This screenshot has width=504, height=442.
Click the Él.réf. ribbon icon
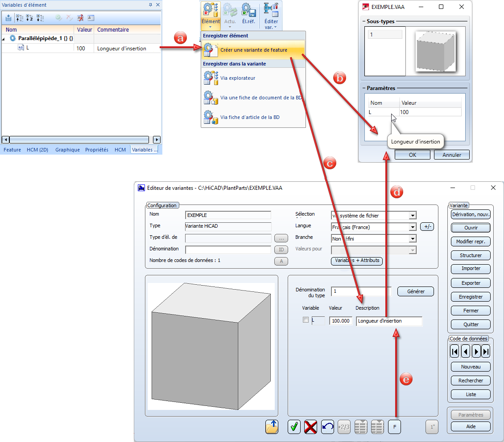click(249, 10)
